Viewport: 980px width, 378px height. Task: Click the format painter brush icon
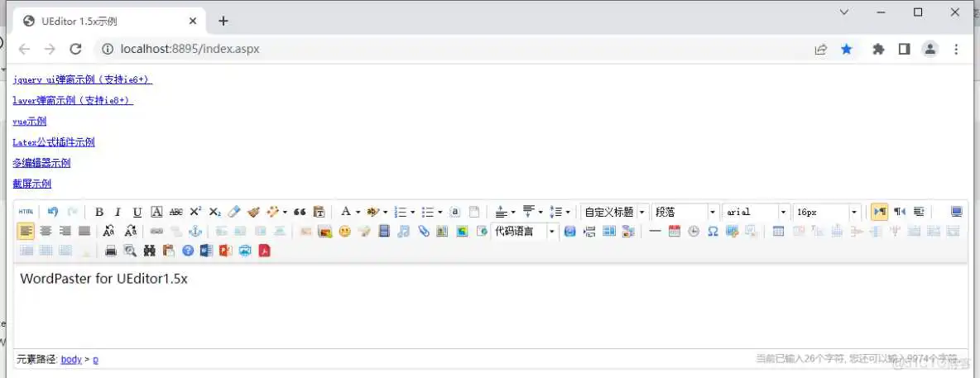coord(253,212)
